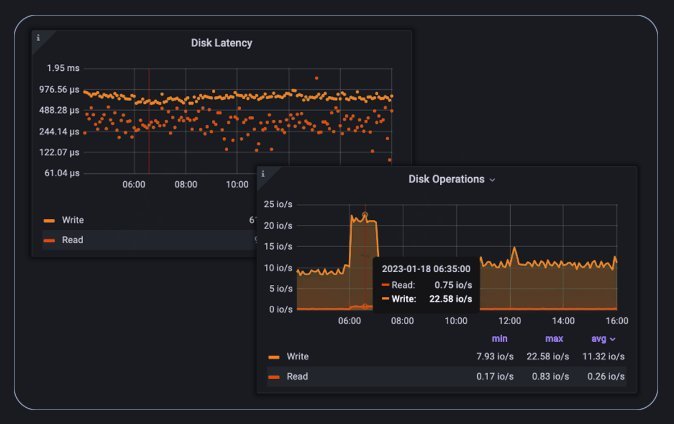Screen dimensions: 674x424
Task: Click the write spike peak near 06:00
Action: click(365, 215)
